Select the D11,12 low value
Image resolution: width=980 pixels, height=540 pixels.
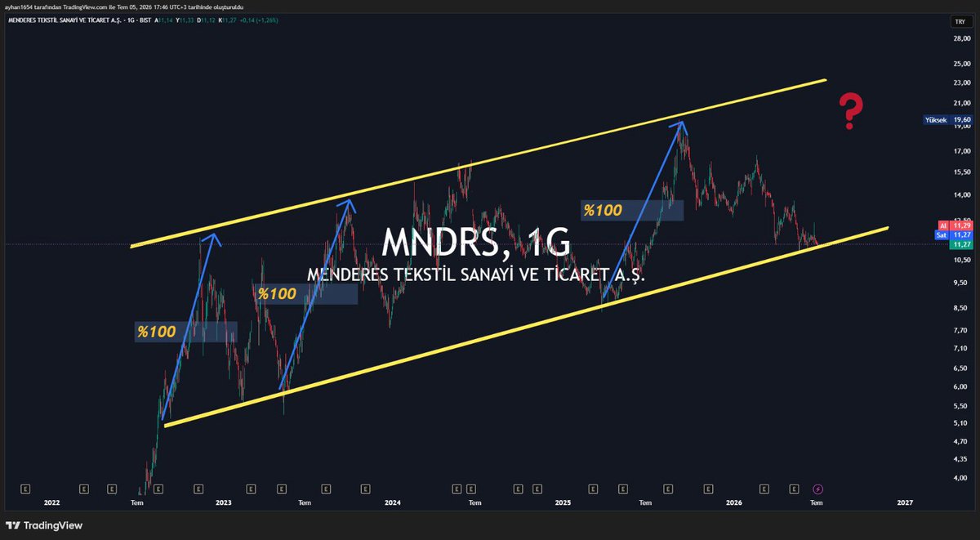coord(206,20)
